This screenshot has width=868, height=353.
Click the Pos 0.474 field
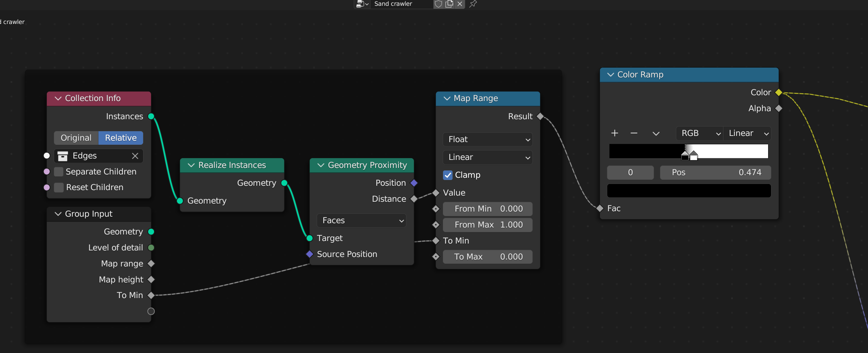[715, 173]
